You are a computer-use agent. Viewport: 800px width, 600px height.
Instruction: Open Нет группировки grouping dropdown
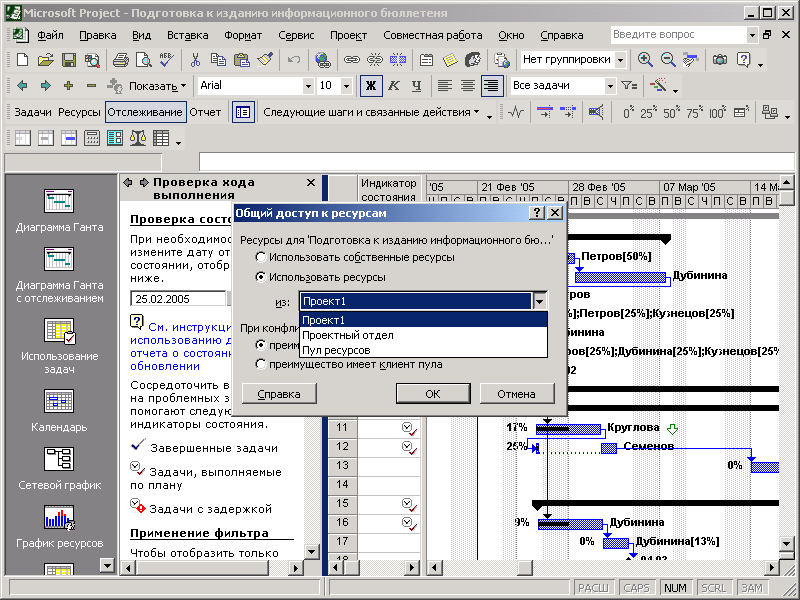click(x=620, y=60)
